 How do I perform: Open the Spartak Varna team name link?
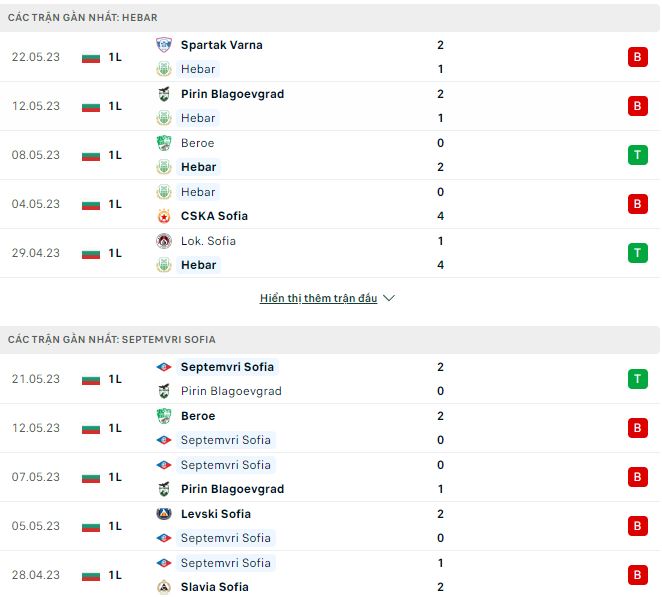222,45
